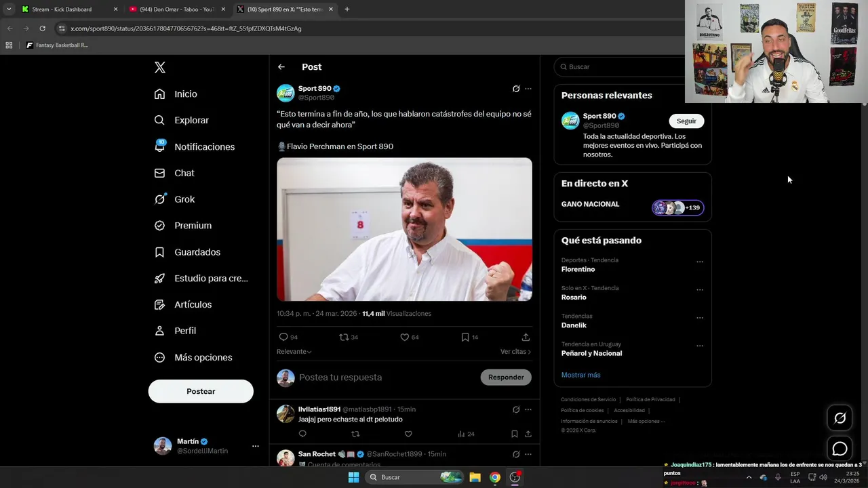The width and height of the screenshot is (868, 488).
Task: Open options for Danelik trend
Action: (700, 318)
